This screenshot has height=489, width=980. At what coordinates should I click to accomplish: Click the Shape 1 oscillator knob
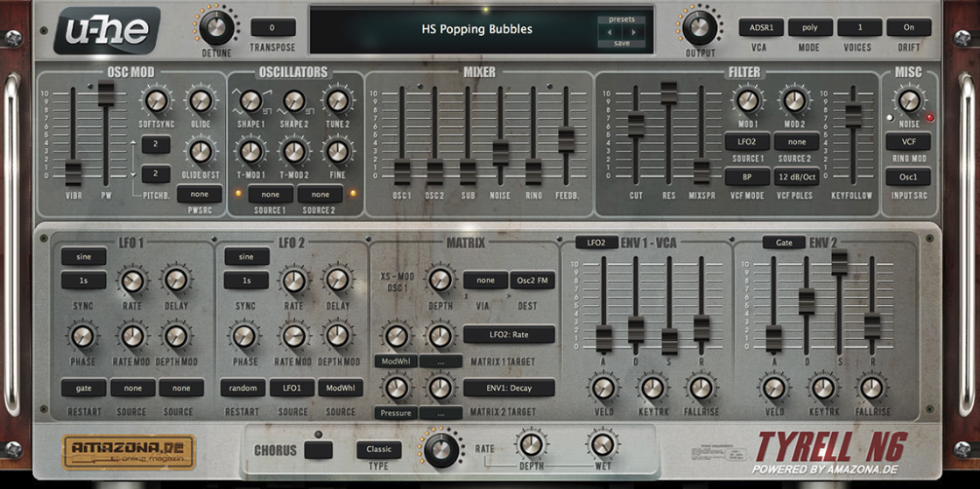coord(250,101)
